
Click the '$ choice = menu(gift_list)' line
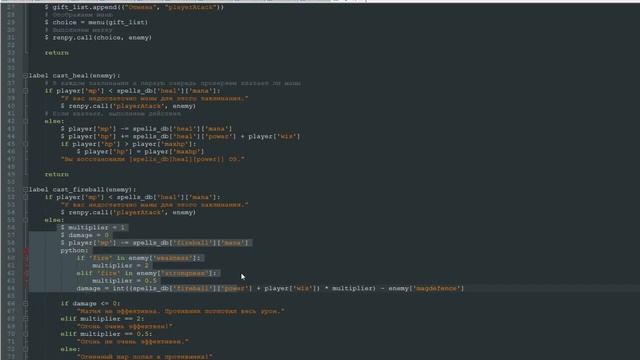point(96,22)
